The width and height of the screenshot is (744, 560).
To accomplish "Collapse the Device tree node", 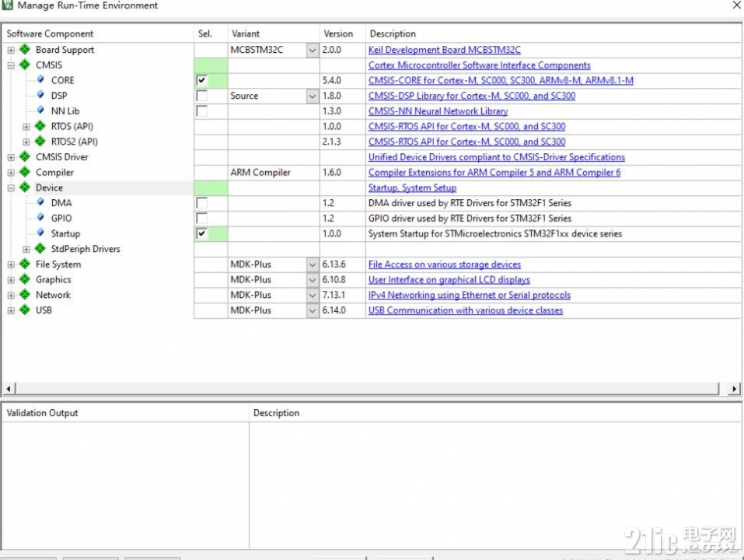I will point(11,188).
